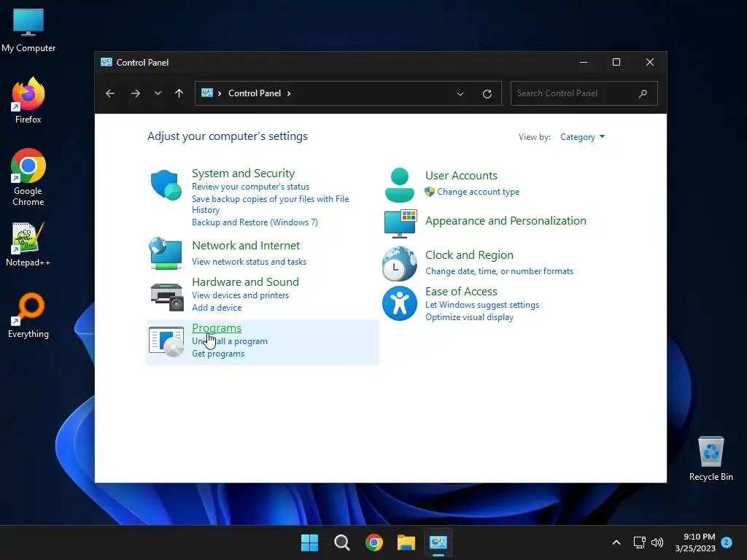Open File Explorer from the taskbar
Screen dimensions: 747x560
coord(406,542)
